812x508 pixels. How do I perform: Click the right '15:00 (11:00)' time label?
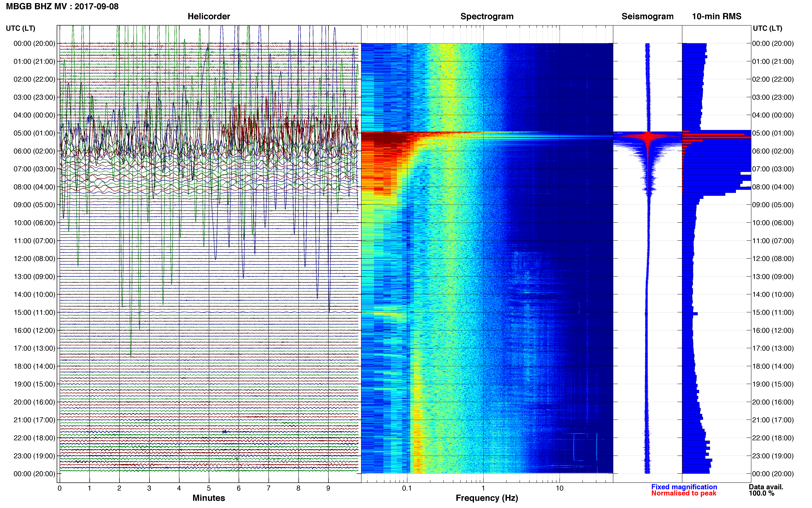(x=773, y=312)
